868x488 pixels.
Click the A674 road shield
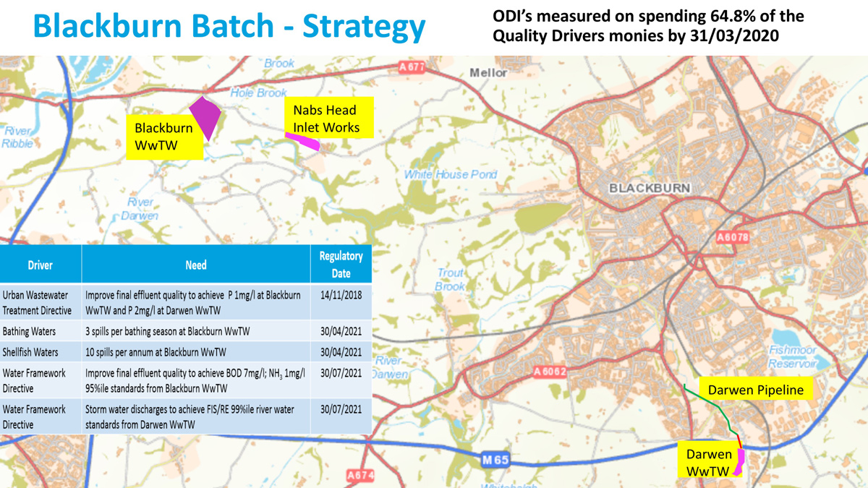coord(359,476)
